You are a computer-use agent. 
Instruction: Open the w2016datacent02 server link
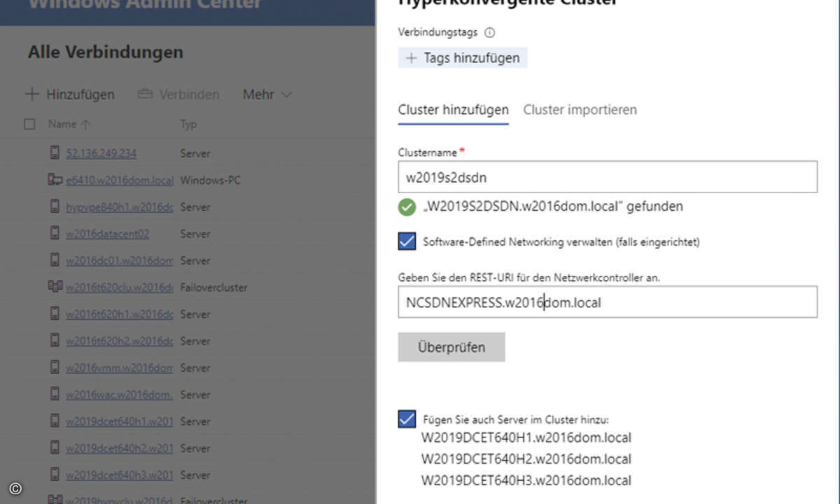pos(108,233)
